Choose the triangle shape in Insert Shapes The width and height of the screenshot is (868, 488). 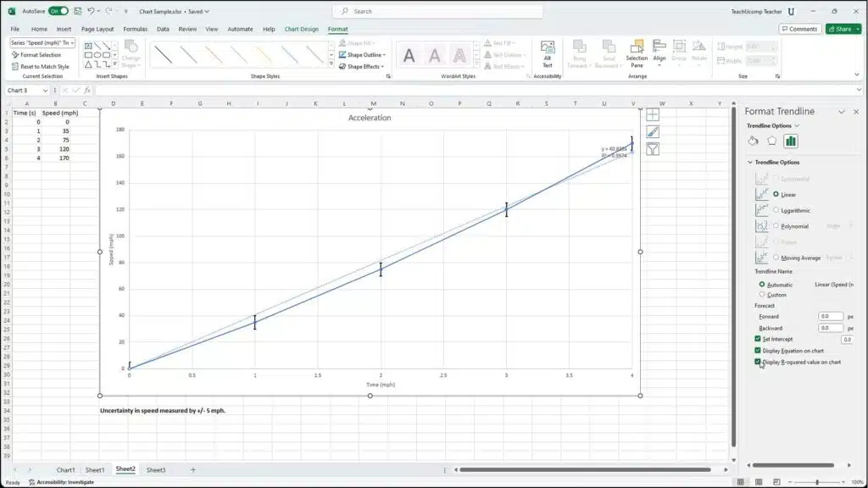tap(88, 64)
